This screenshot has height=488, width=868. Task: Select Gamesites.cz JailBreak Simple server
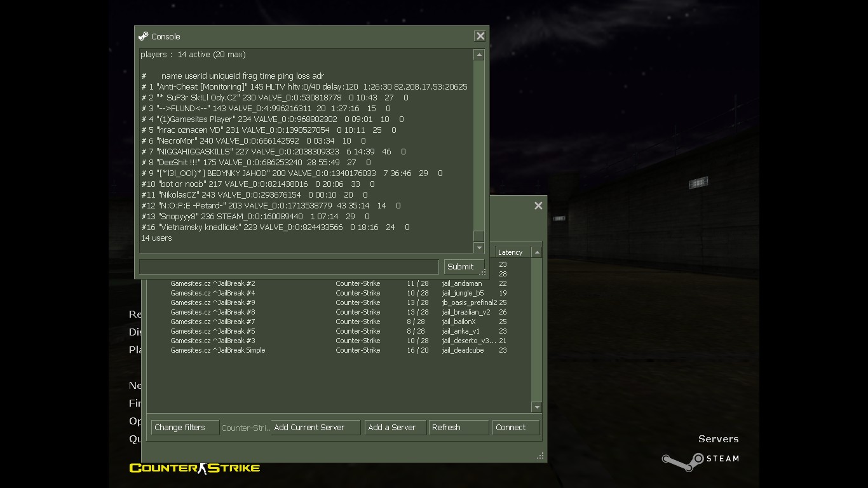(339, 350)
